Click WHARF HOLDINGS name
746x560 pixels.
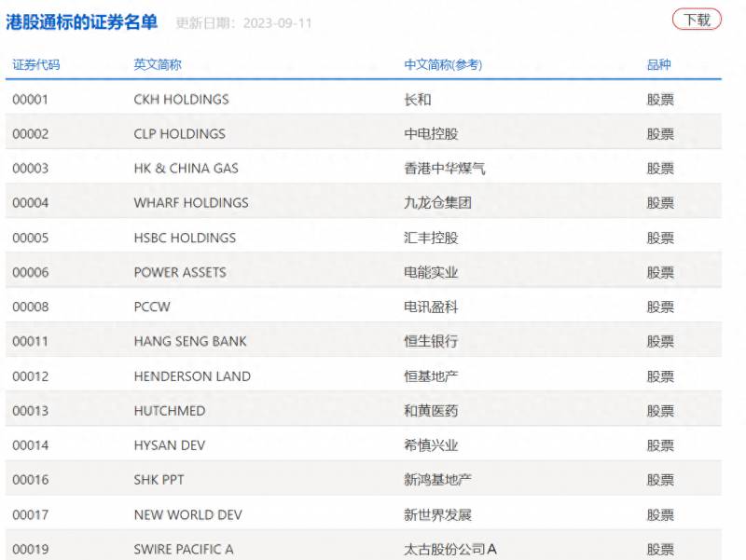pos(191,203)
